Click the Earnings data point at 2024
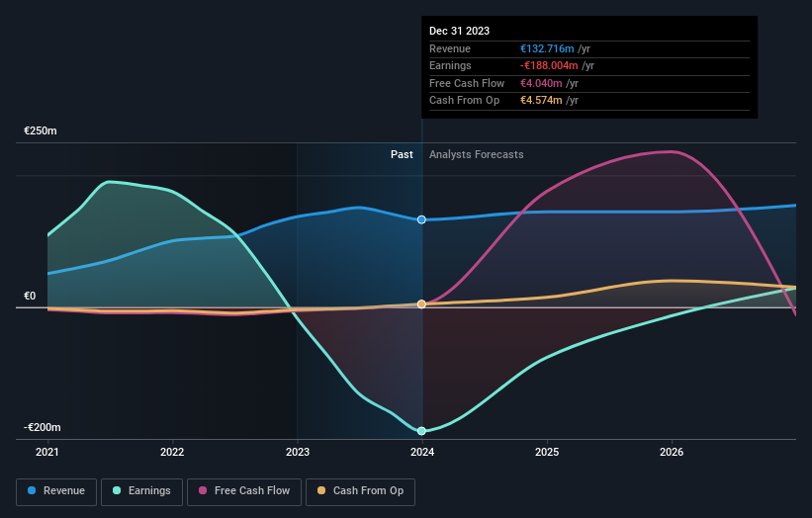 [421, 431]
